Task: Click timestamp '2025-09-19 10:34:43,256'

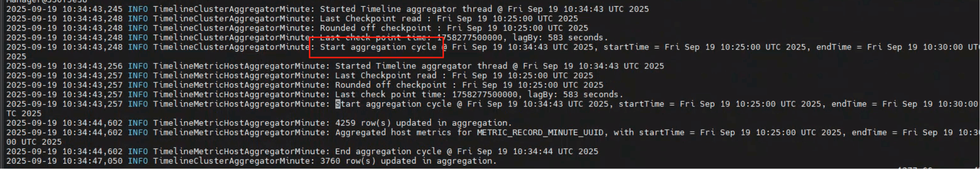Action: pos(64,66)
